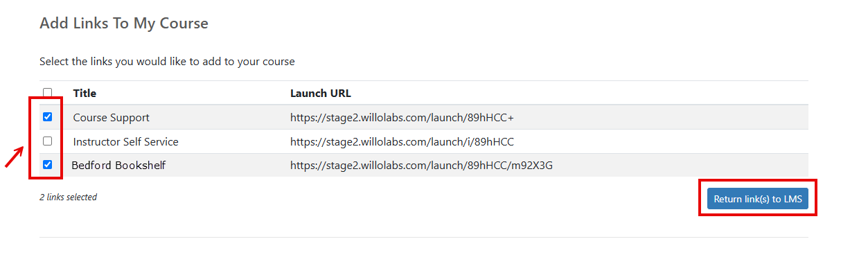
Task: Click the Launch URL column header
Action: pos(321,93)
